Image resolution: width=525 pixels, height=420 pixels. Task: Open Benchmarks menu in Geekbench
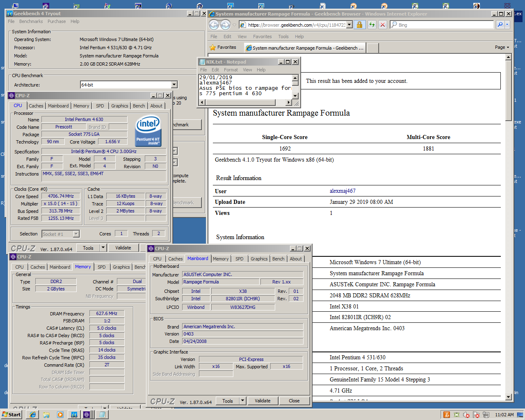pyautogui.click(x=31, y=21)
